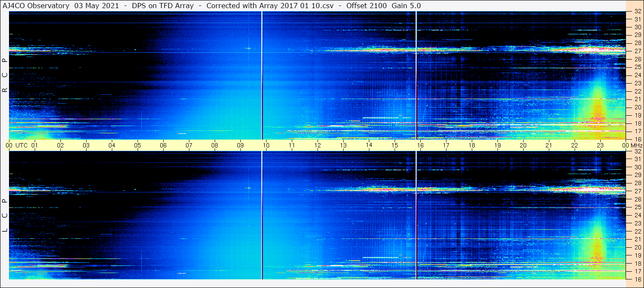
Task: Click the 21 MHz tick in RCP panel
Action: point(637,99)
